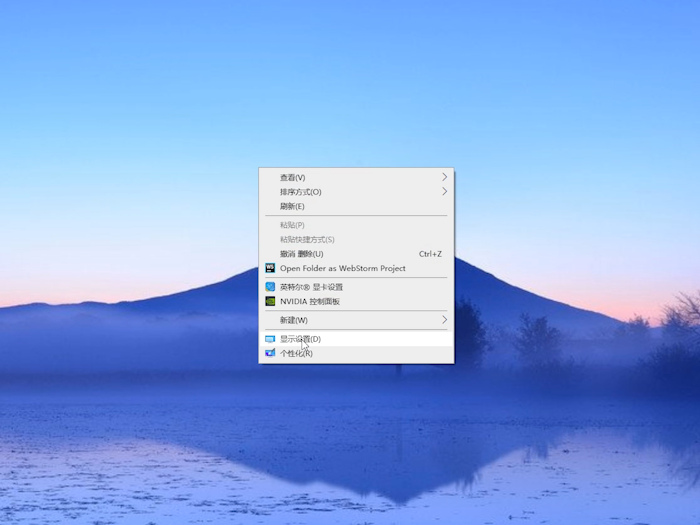
Task: Click the 排序方式(O) menu label
Action: [301, 191]
